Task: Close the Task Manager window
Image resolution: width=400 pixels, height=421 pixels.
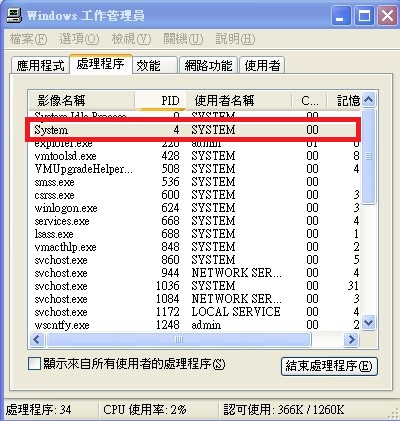Action: click(387, 16)
